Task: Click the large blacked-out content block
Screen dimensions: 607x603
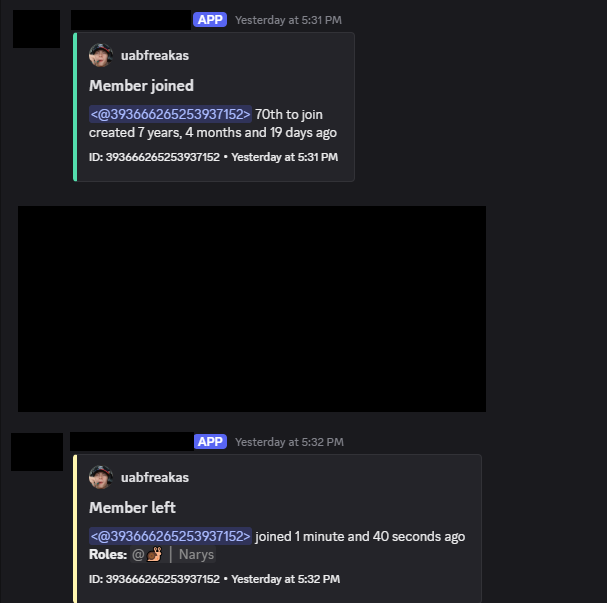Action: tap(252, 309)
